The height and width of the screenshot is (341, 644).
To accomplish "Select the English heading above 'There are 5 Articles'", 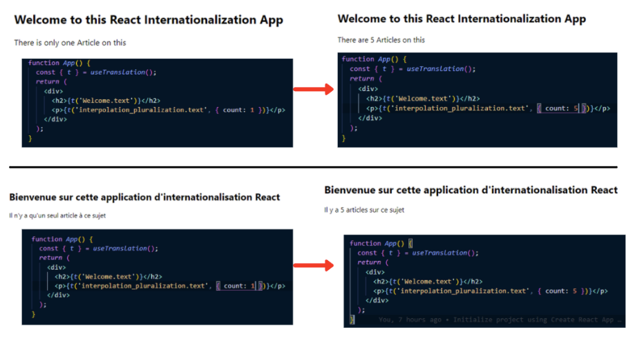I will [462, 19].
